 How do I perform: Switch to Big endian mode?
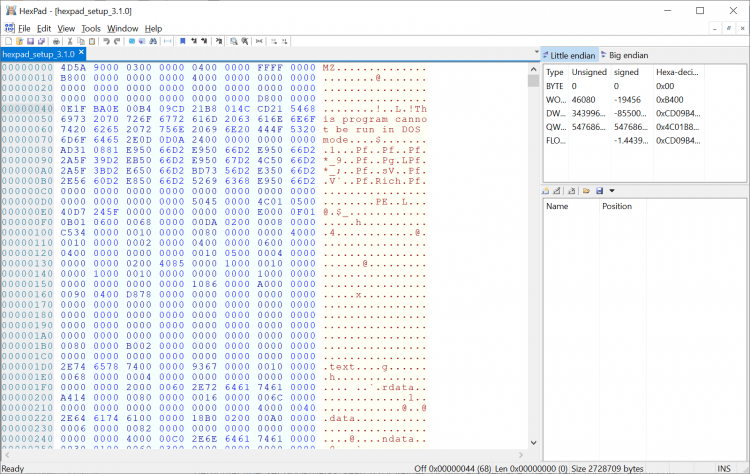pyautogui.click(x=629, y=55)
